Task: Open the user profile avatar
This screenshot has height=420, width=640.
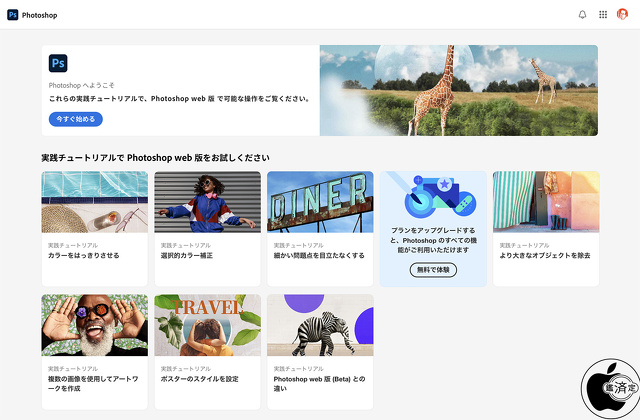Action: 622,14
